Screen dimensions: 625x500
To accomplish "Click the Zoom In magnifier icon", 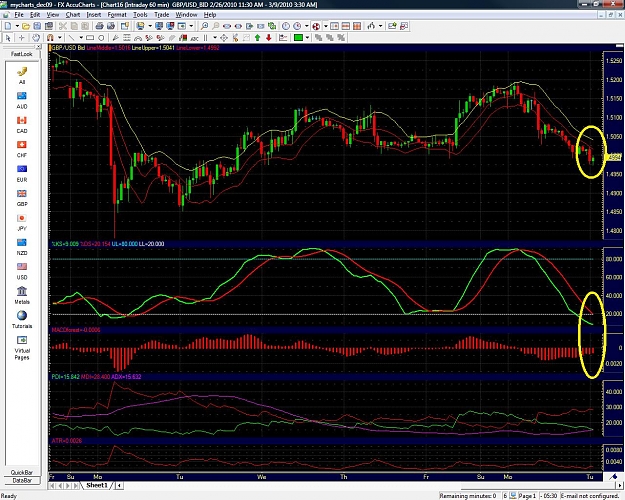I will [204, 26].
